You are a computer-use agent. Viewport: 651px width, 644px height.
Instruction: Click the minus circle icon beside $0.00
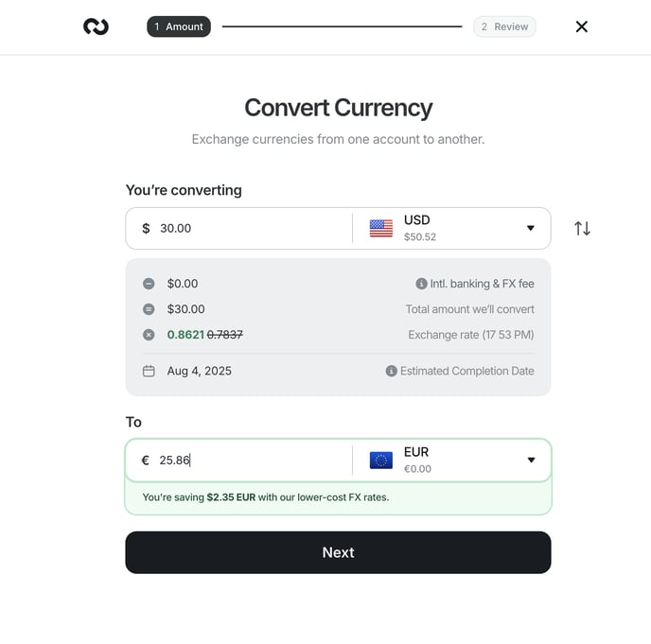(149, 284)
